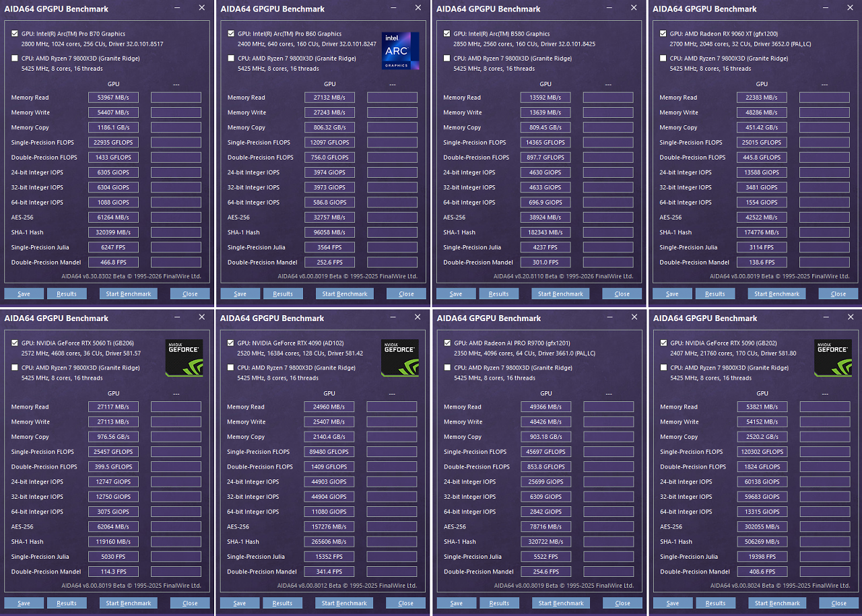Enable CPU checkbox in RX 9060 XT window
This screenshot has width=862, height=616.
tap(663, 58)
